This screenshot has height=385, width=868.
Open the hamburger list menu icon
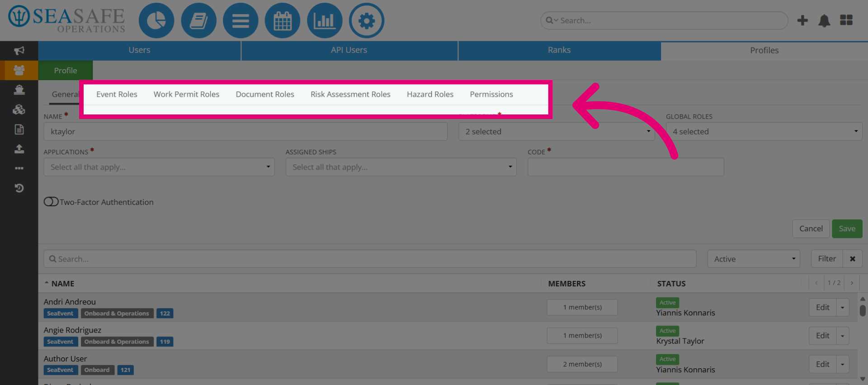pyautogui.click(x=241, y=21)
